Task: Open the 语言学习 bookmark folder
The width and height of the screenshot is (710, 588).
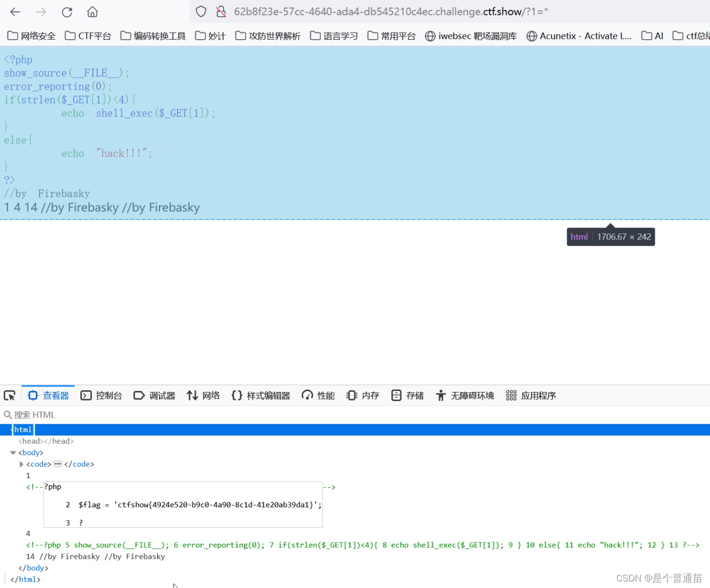Action: 334,36
